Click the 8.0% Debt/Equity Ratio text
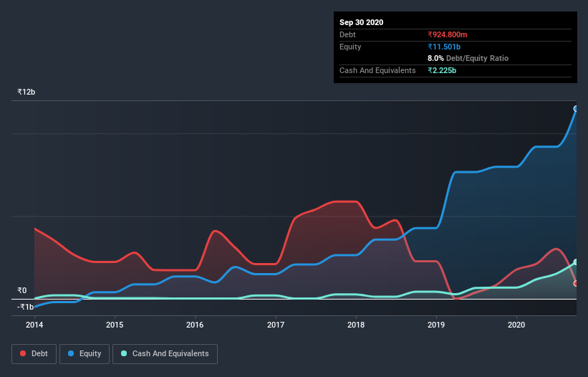 point(468,59)
